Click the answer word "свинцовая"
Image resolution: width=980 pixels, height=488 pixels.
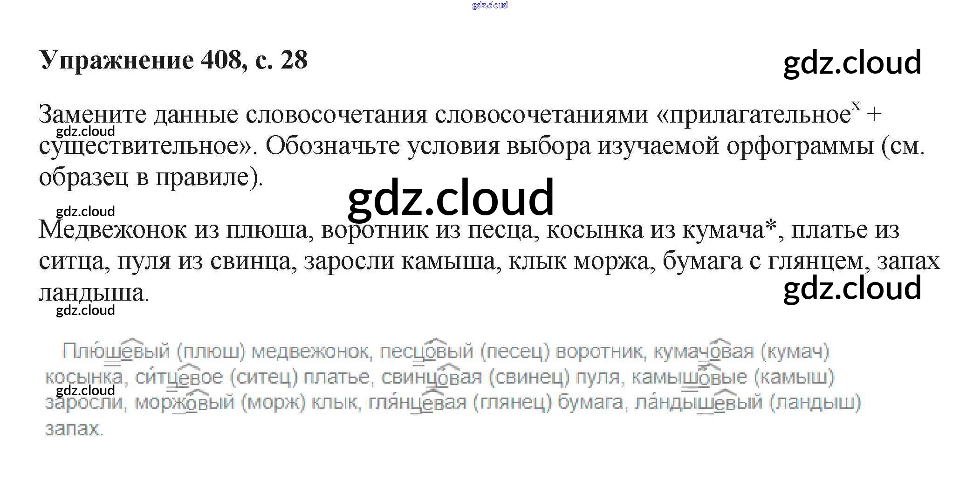[431, 377]
